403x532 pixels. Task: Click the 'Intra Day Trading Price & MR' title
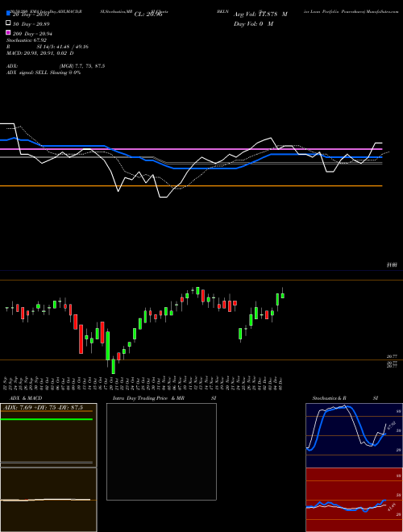point(148,398)
